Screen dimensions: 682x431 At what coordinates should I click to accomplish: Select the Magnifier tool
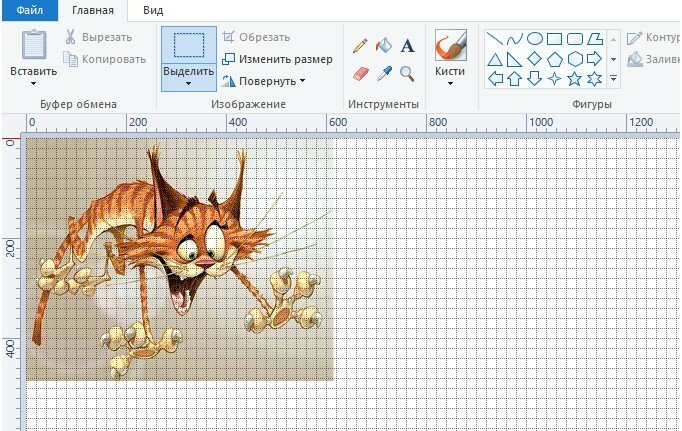click(x=407, y=74)
